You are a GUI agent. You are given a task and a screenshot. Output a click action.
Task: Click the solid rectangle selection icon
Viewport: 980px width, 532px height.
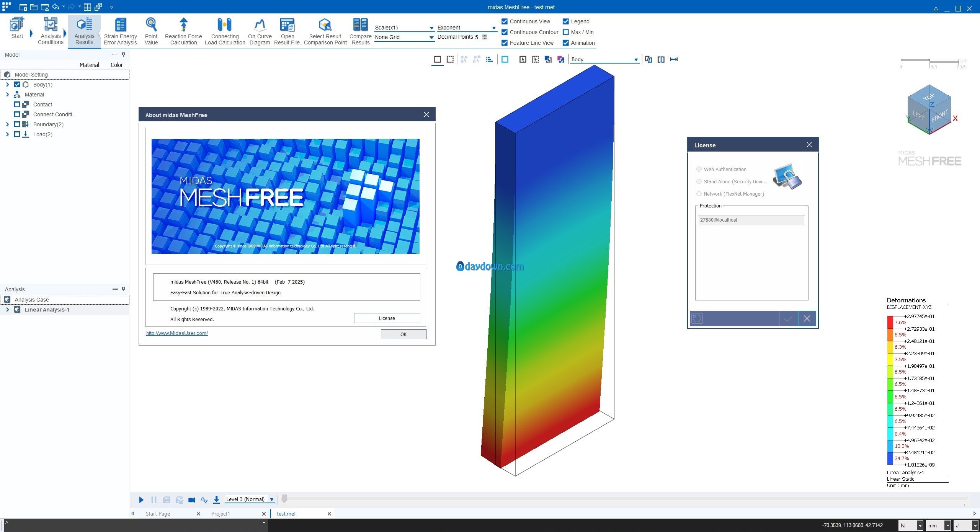pyautogui.click(x=438, y=59)
